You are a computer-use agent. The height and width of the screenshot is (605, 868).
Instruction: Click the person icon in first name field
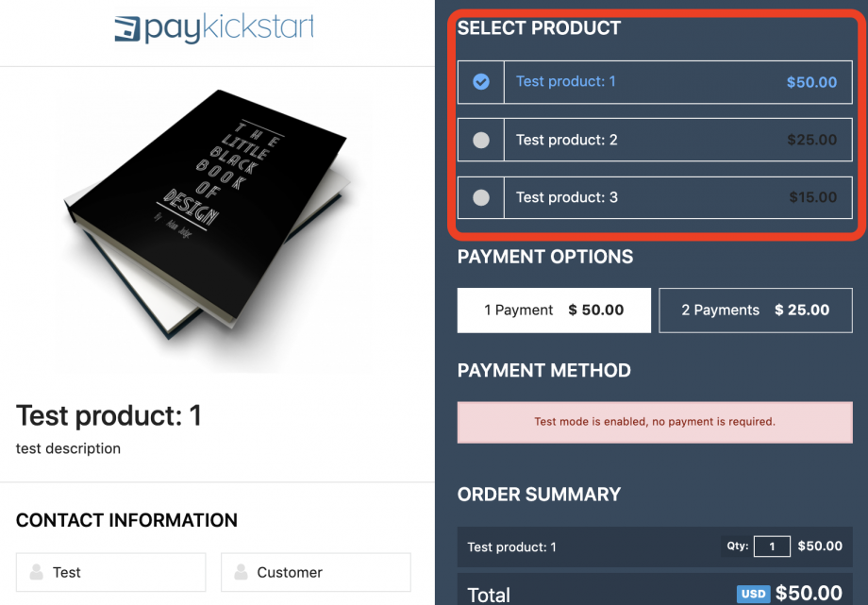(x=37, y=572)
